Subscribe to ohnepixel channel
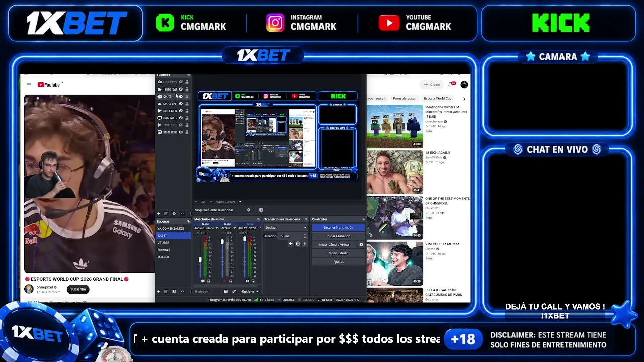644x362 pixels. pyautogui.click(x=78, y=289)
